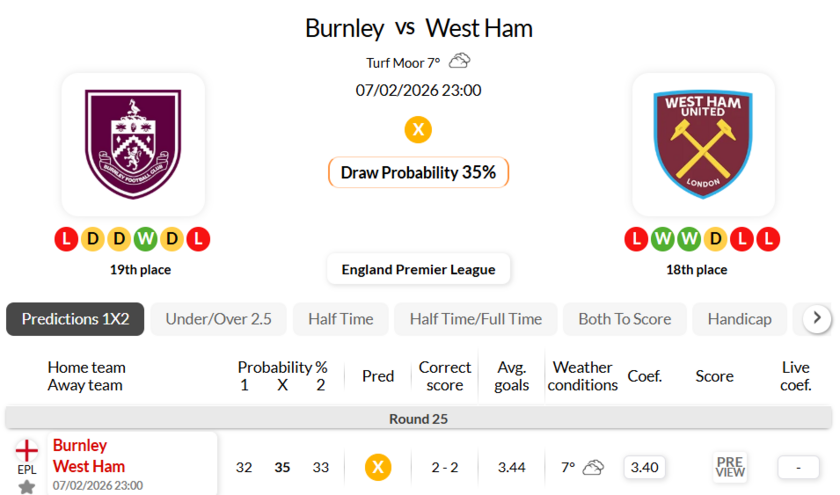Click the cloudy weather icon beside Turf Moor
This screenshot has width=840, height=495.
click(x=460, y=61)
